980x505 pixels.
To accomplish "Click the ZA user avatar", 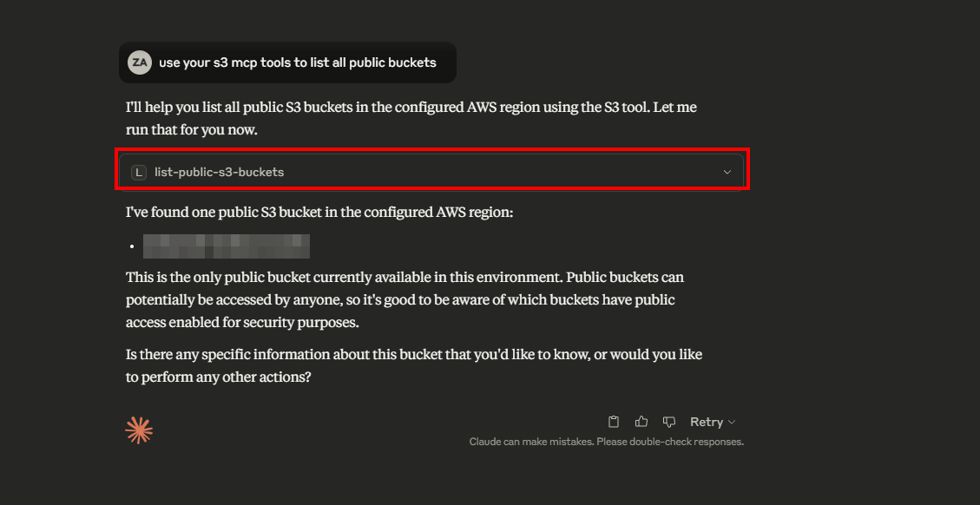I will 140,62.
